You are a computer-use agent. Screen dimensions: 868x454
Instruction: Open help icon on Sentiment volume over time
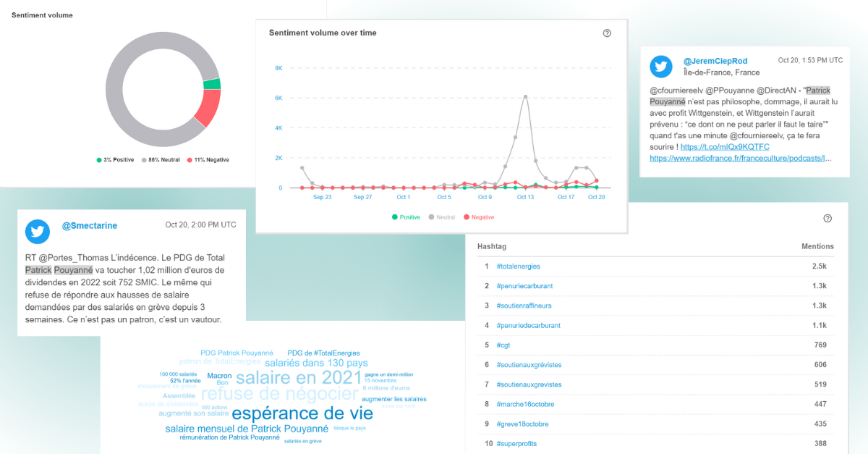point(607,33)
